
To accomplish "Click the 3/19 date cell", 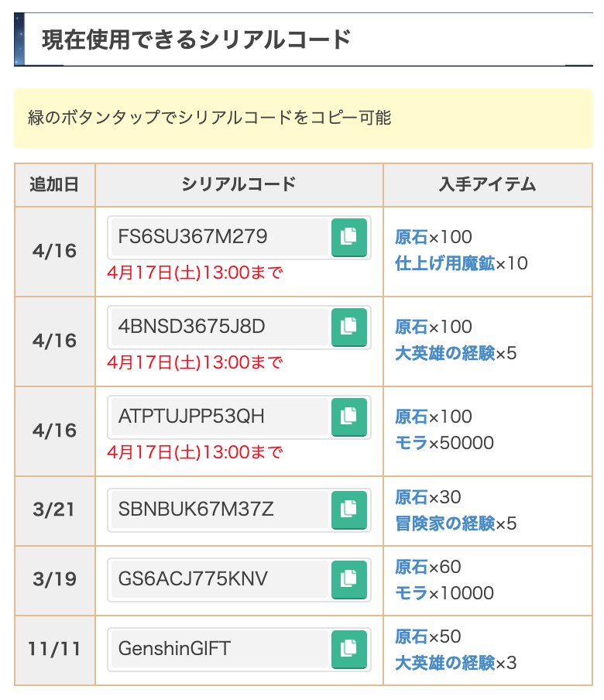I will (x=54, y=579).
